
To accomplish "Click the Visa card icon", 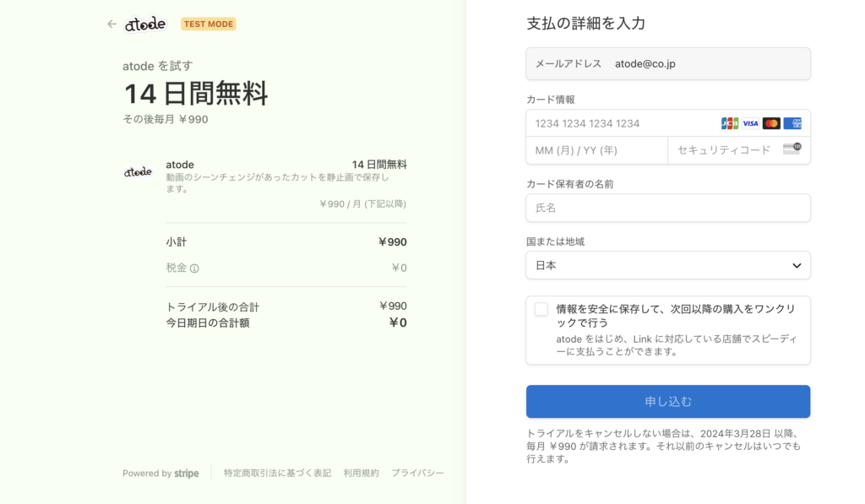I will (750, 123).
